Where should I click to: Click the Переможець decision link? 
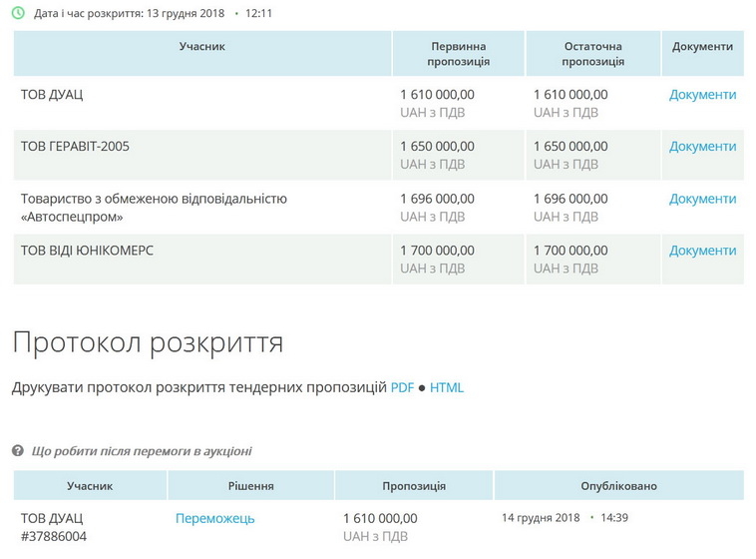pyautogui.click(x=214, y=518)
